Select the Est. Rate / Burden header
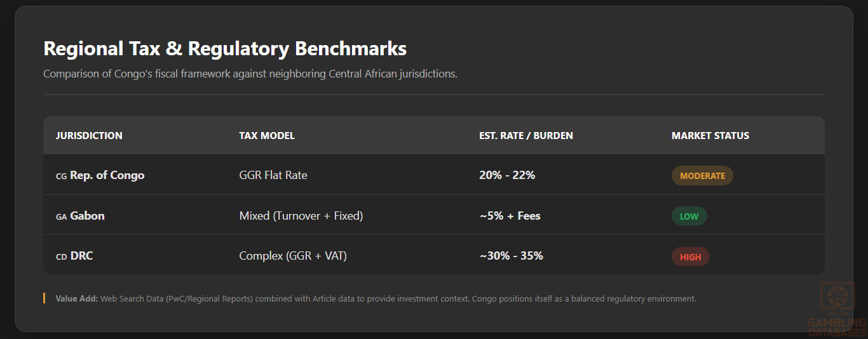The image size is (868, 339). point(526,136)
